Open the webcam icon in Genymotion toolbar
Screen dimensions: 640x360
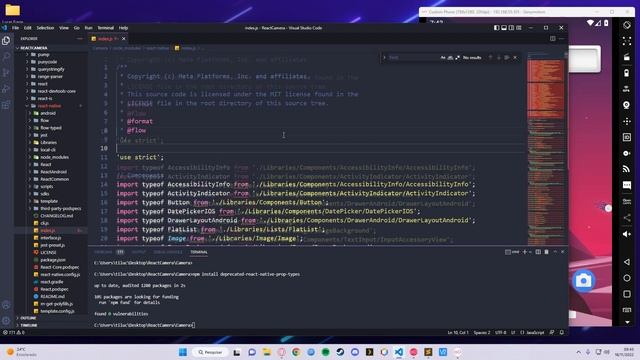pyautogui.click(x=627, y=105)
